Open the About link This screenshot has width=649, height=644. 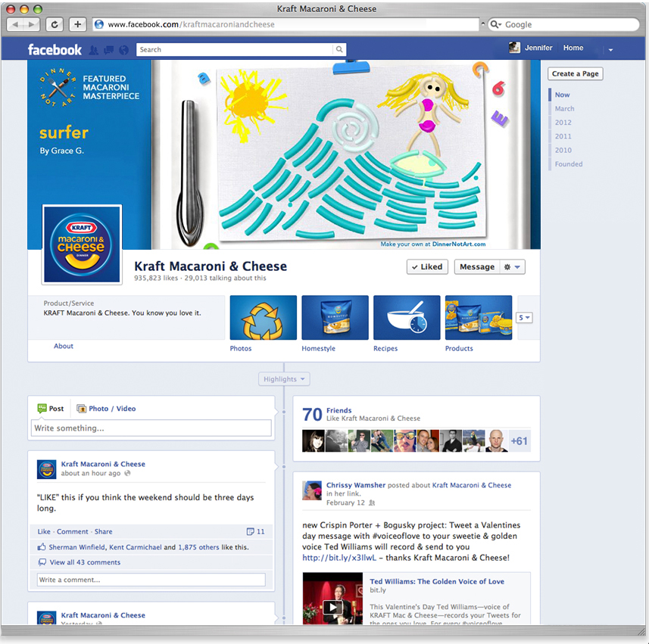64,346
